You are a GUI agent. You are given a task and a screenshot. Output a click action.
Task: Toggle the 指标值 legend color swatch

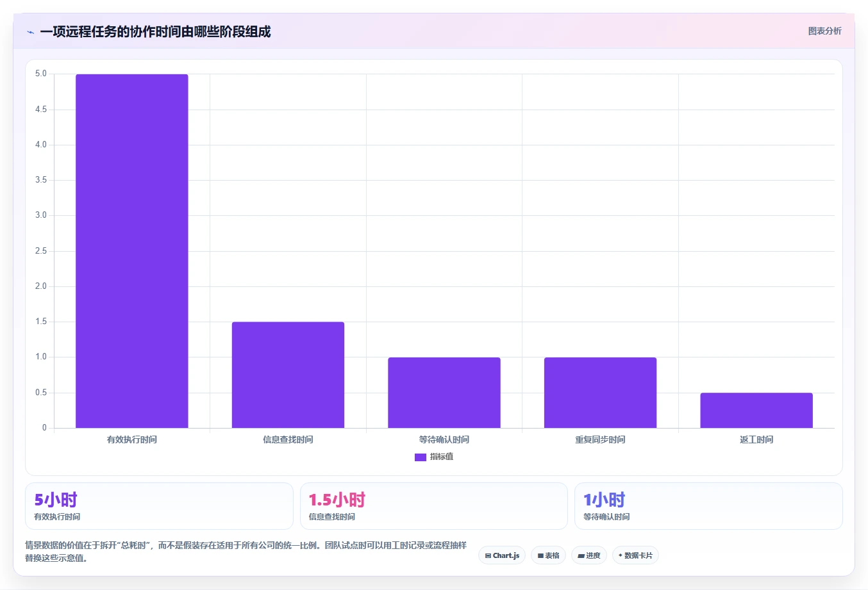421,457
